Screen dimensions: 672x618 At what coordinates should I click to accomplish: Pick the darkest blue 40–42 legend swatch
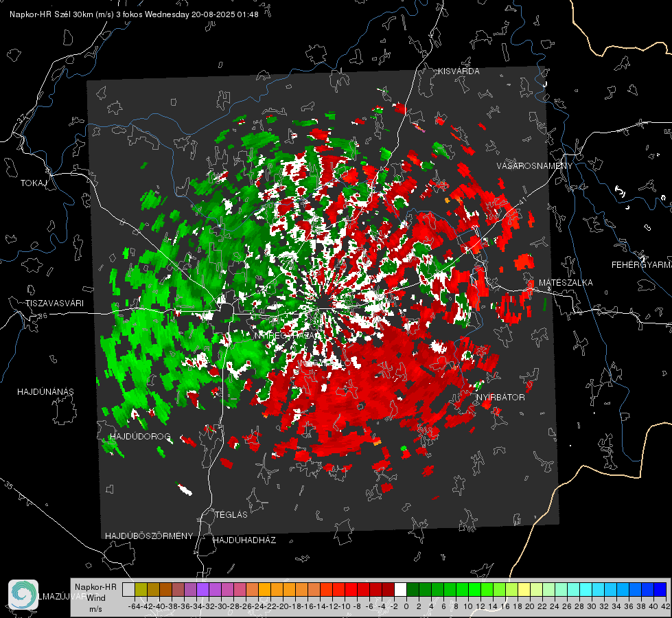coord(660,590)
